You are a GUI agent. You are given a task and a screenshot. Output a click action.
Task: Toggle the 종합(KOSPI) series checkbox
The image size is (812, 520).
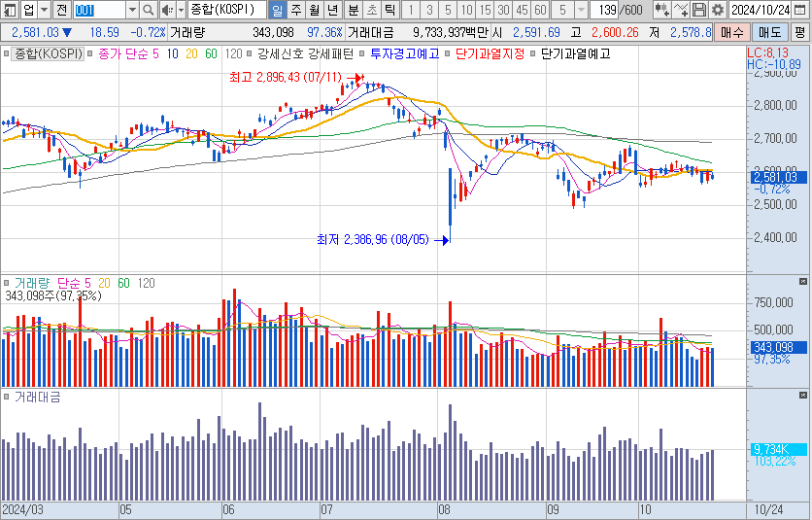[x=6, y=53]
